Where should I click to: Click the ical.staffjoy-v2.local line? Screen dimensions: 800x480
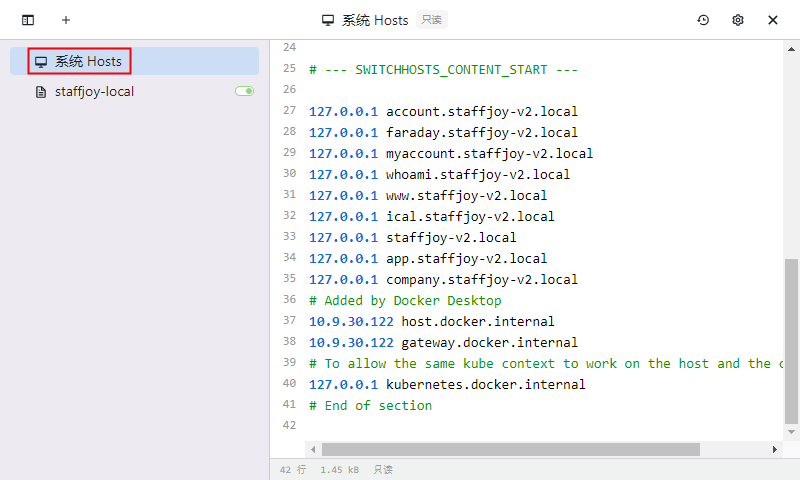pyautogui.click(x=432, y=216)
